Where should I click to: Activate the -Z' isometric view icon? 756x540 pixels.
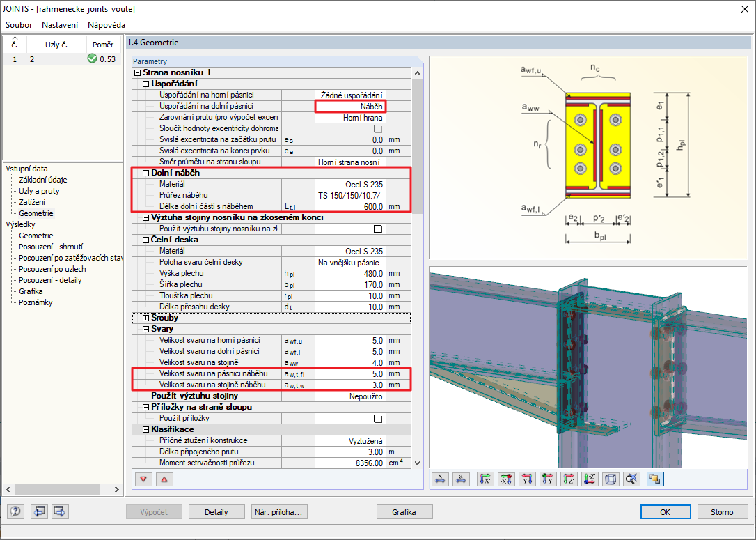(590, 479)
